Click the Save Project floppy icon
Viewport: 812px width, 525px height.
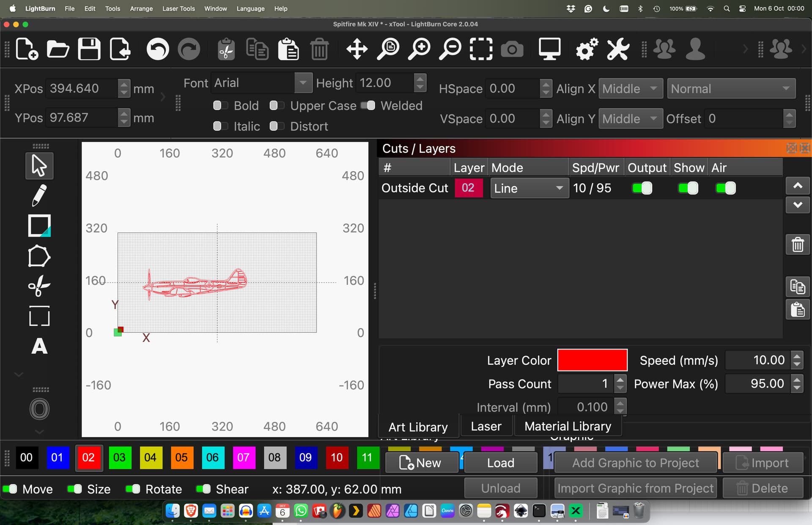tap(89, 49)
